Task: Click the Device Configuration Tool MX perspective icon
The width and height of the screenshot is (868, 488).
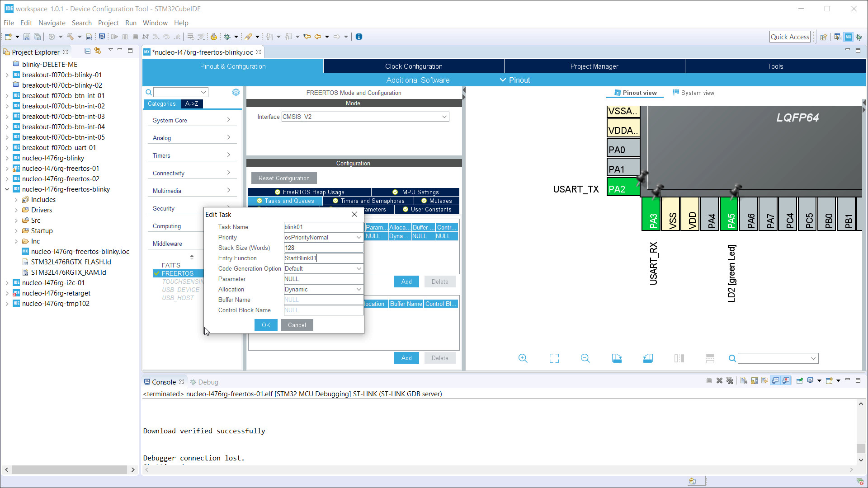Action: click(x=849, y=37)
